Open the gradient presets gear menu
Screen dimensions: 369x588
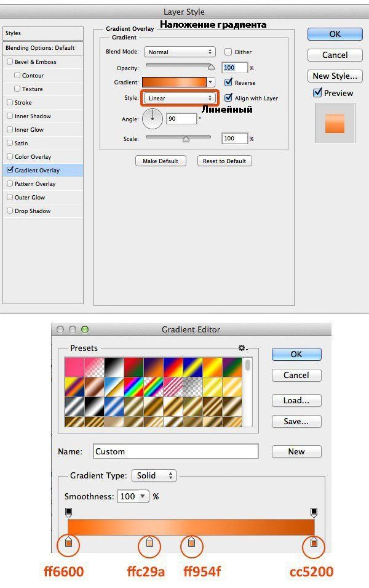point(243,348)
